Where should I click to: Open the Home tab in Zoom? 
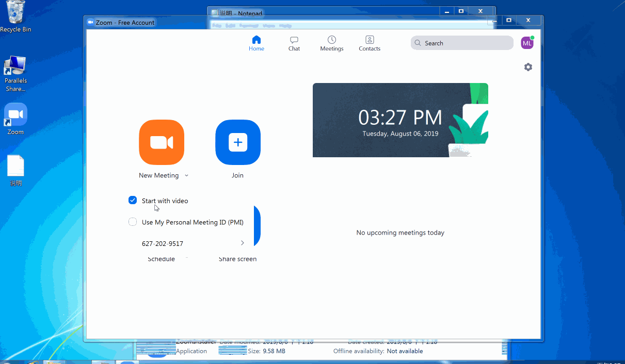tap(257, 43)
